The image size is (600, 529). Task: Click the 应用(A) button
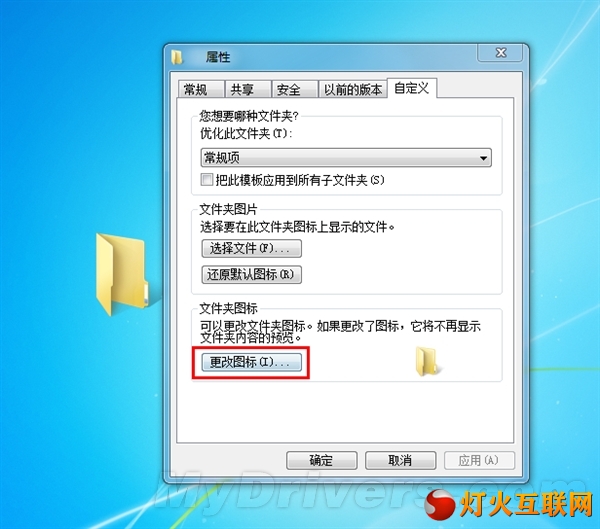pos(479,460)
